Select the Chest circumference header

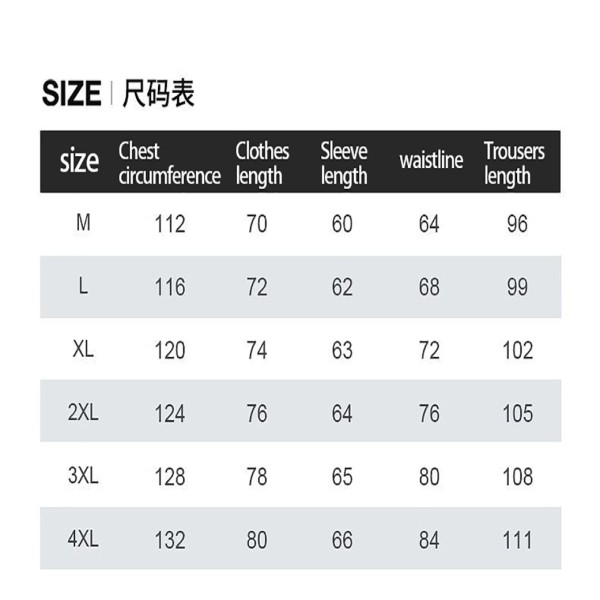(170, 163)
